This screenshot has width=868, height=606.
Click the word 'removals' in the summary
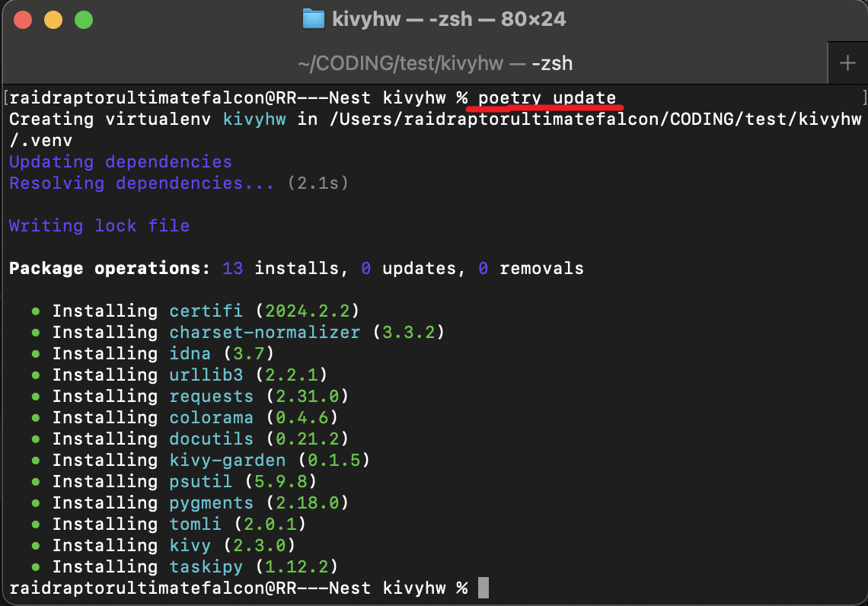541,269
